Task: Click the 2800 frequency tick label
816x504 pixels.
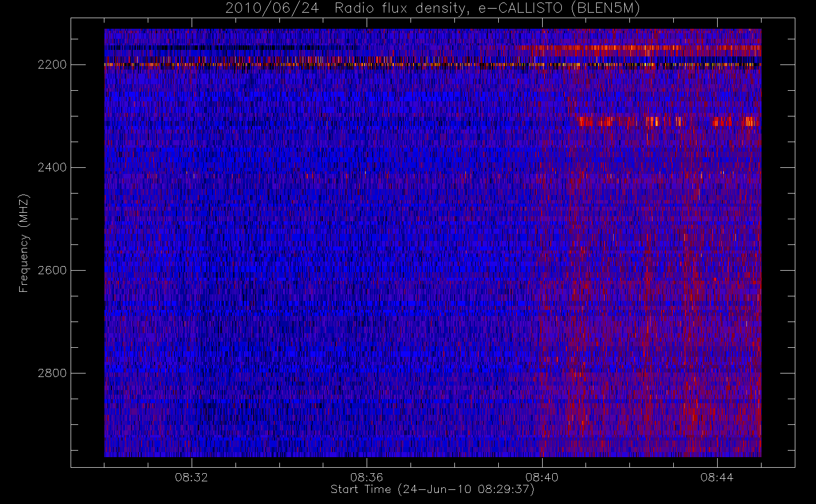Action: 52,373
